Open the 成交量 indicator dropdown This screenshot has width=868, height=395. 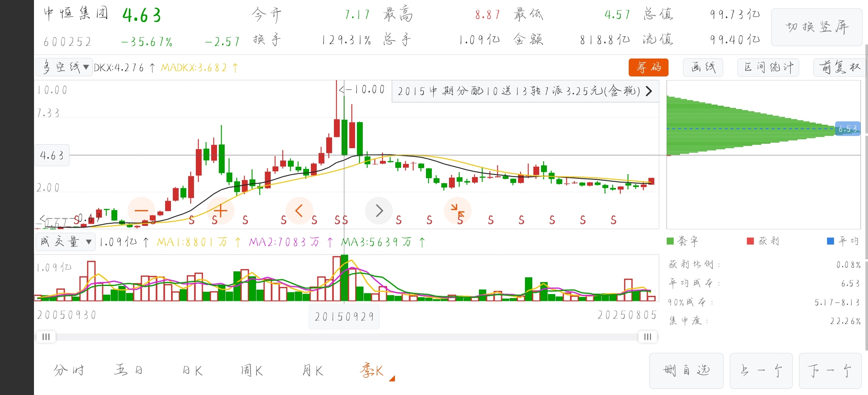[66, 242]
